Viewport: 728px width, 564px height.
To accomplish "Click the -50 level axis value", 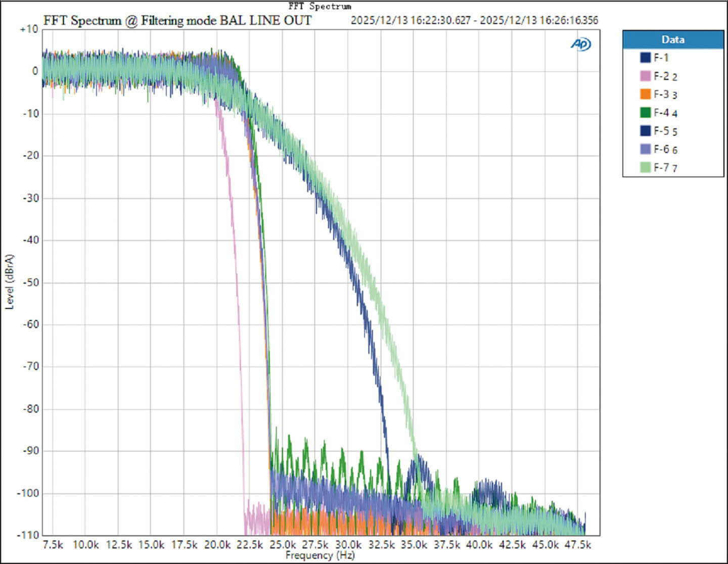I will coord(30,282).
